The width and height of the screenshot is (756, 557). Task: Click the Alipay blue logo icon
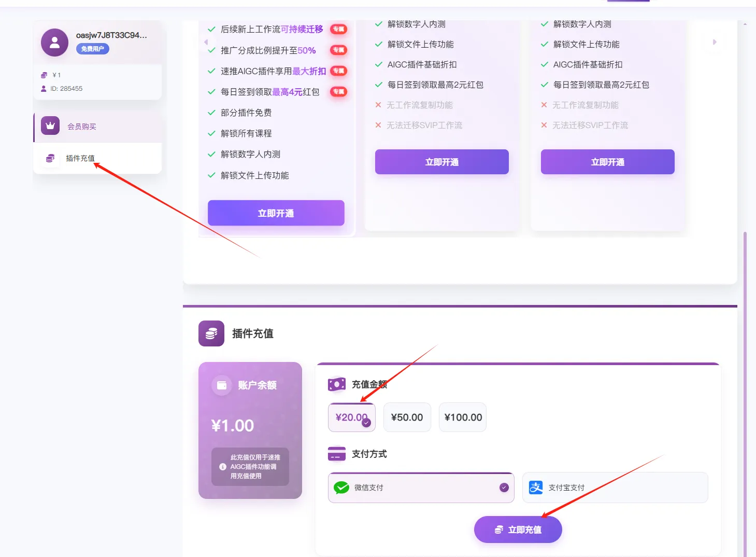pyautogui.click(x=536, y=488)
